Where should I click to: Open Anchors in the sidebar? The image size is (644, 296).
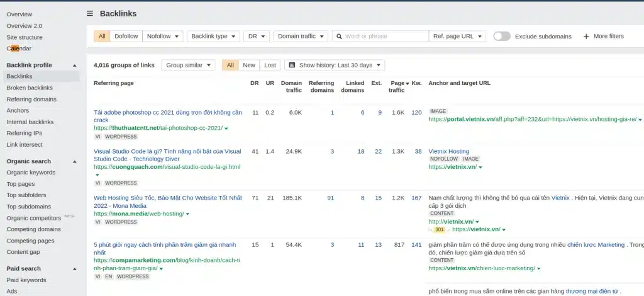(x=18, y=110)
